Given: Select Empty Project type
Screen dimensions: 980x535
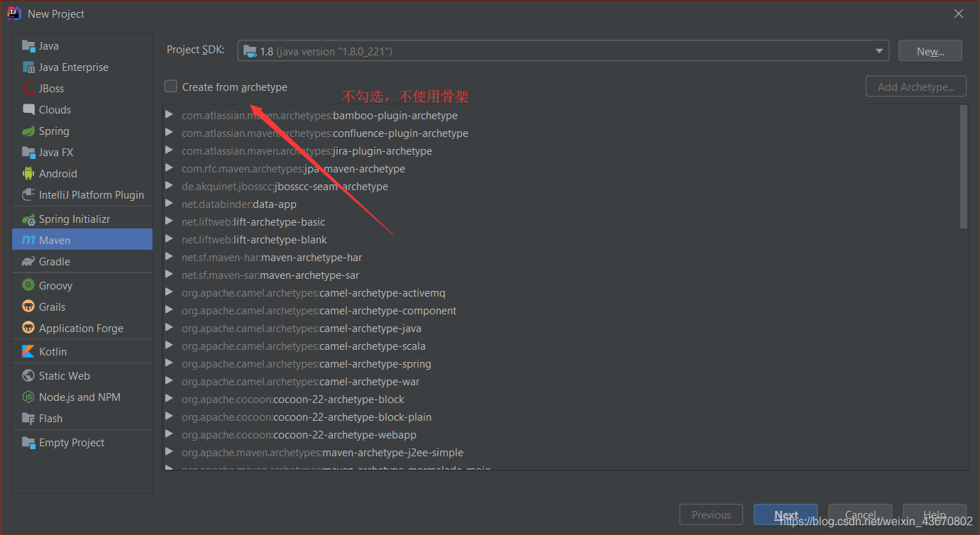Looking at the screenshot, I should click(82, 442).
